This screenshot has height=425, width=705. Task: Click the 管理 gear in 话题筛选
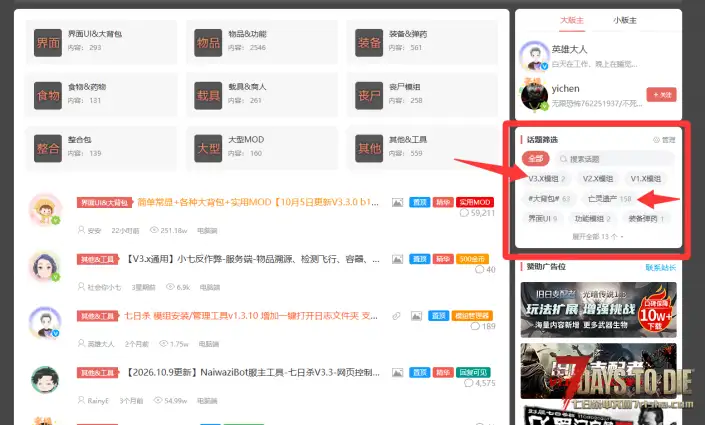pos(664,140)
